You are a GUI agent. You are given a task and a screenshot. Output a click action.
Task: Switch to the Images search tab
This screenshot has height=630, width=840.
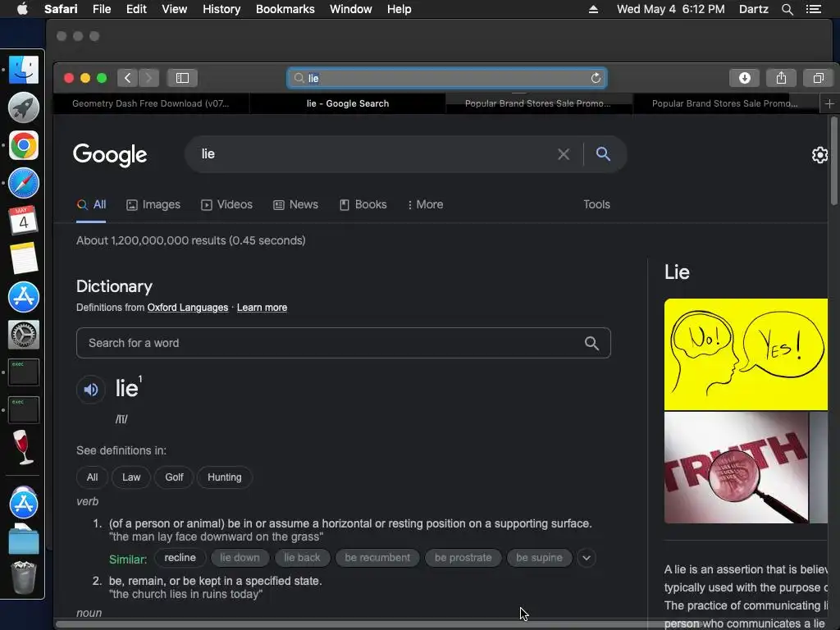[153, 204]
